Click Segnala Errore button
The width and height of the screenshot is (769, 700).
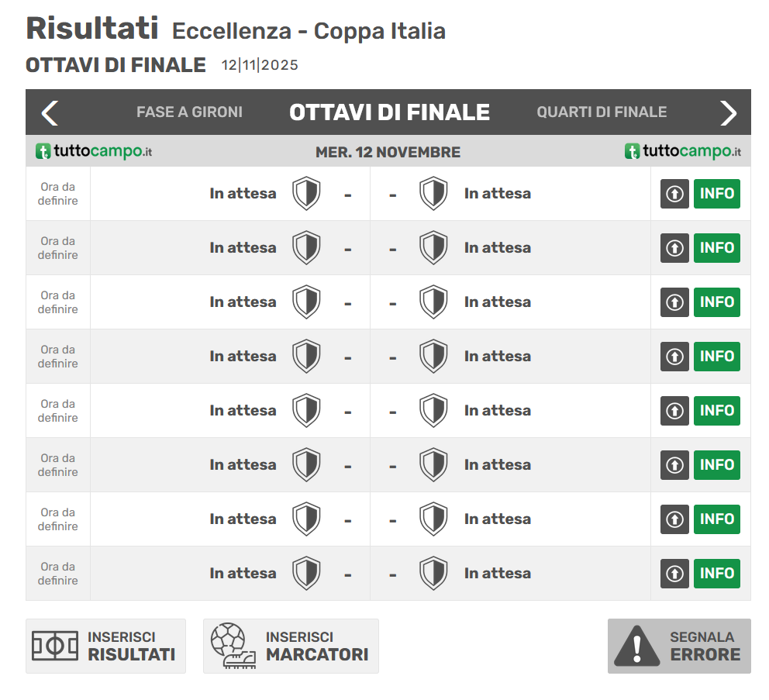[x=679, y=646]
